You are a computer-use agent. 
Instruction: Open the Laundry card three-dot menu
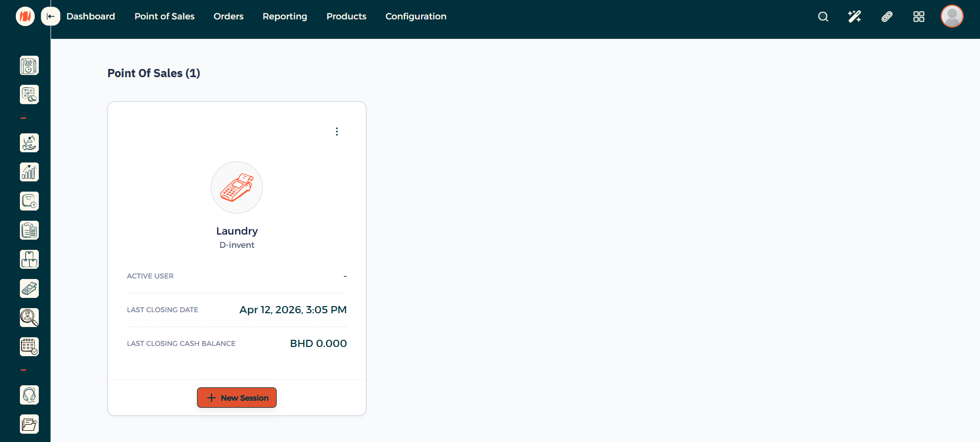[x=337, y=132]
